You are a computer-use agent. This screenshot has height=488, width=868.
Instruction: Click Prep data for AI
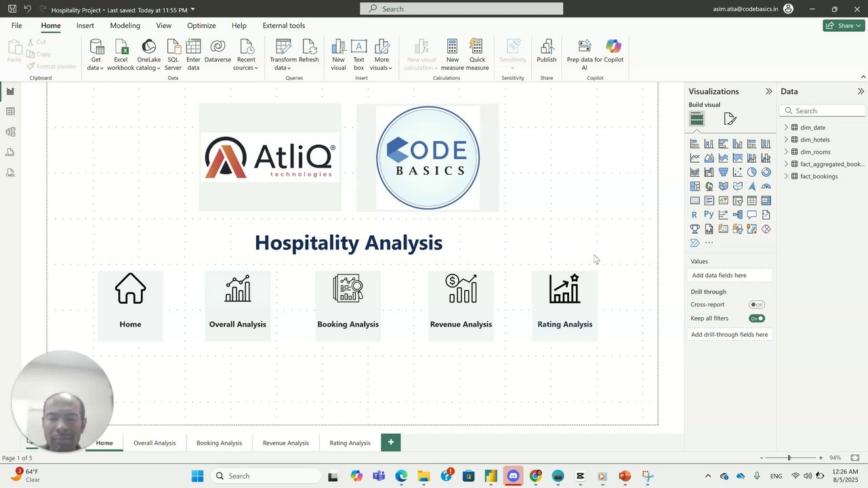[584, 55]
